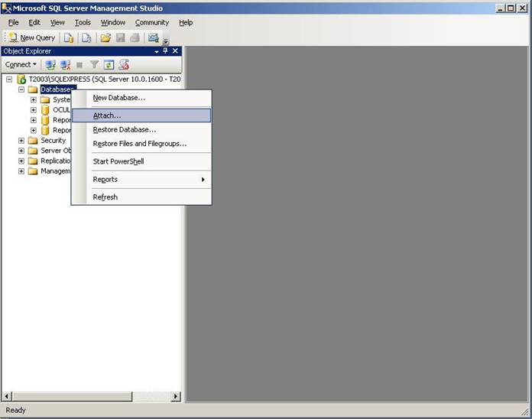Choose Restore Database from context menu
This screenshot has height=419, width=532.
pyautogui.click(x=141, y=130)
